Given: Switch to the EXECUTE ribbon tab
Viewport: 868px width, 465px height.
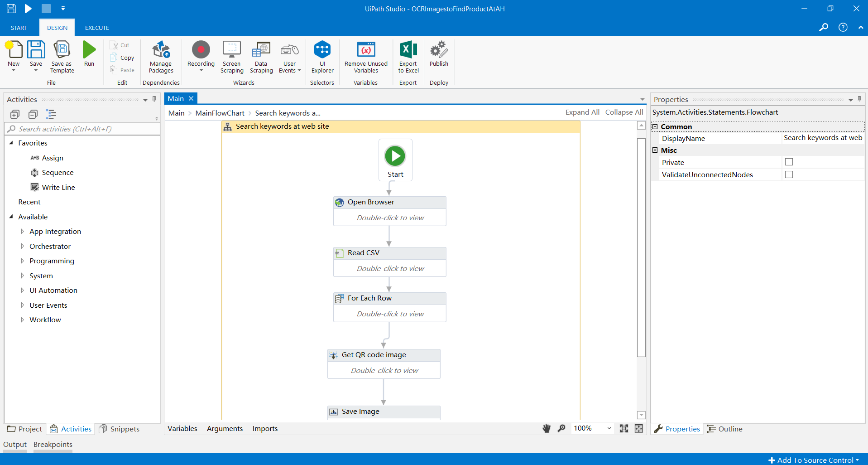Looking at the screenshot, I should [97, 28].
